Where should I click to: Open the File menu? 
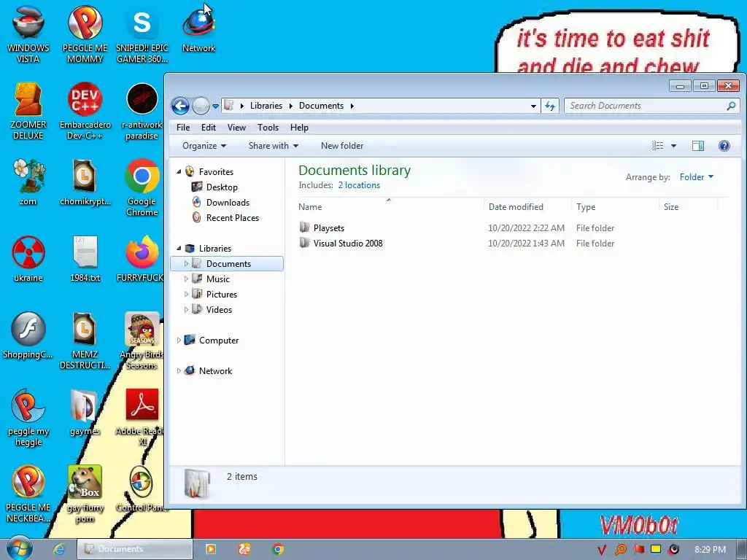pyautogui.click(x=183, y=128)
